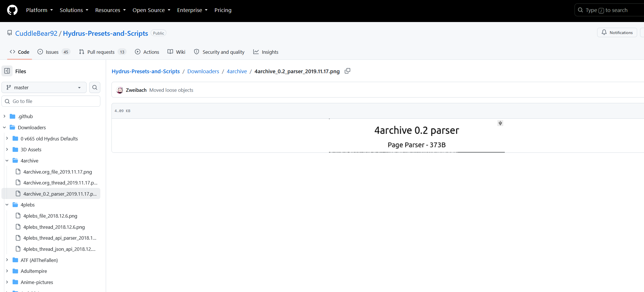Select the highlighted 4archive_0.2_parser_2019.11.17 file row

click(51, 194)
